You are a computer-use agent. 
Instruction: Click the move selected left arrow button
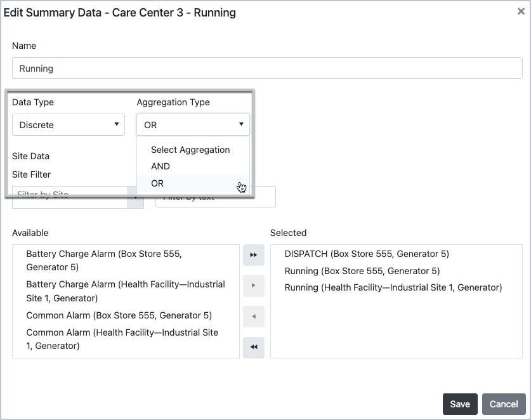tap(254, 316)
